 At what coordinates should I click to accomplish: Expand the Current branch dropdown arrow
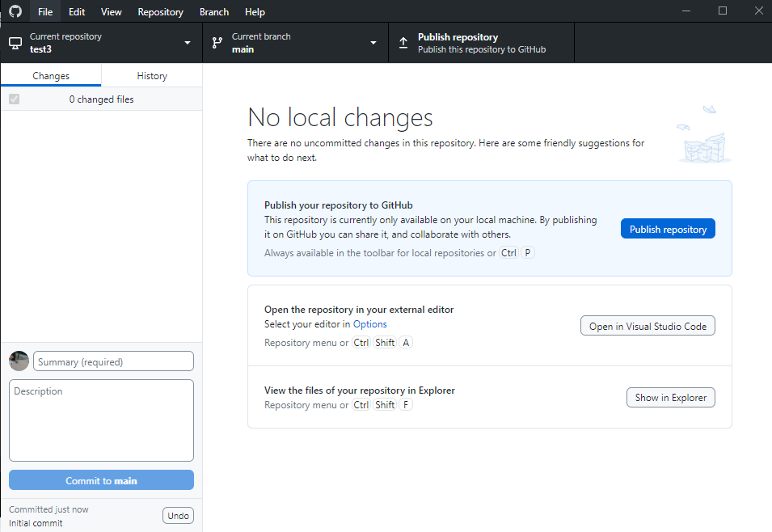373,43
